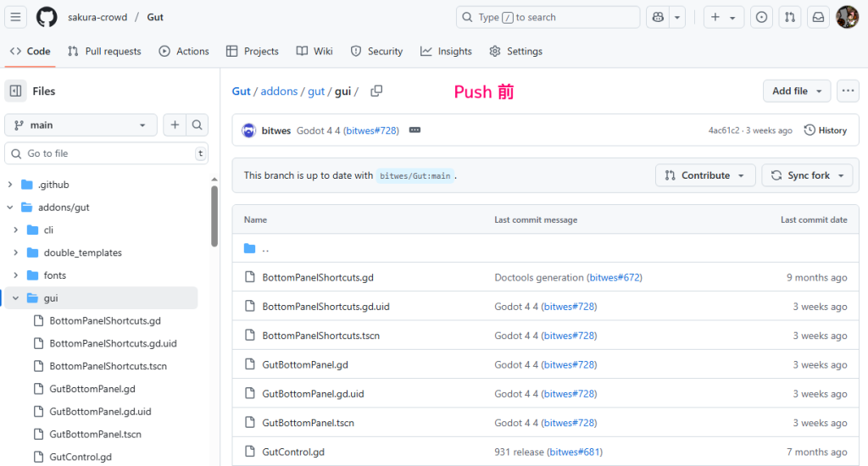Collapse the addons/gut folder
This screenshot has width=868, height=466.
(10, 207)
